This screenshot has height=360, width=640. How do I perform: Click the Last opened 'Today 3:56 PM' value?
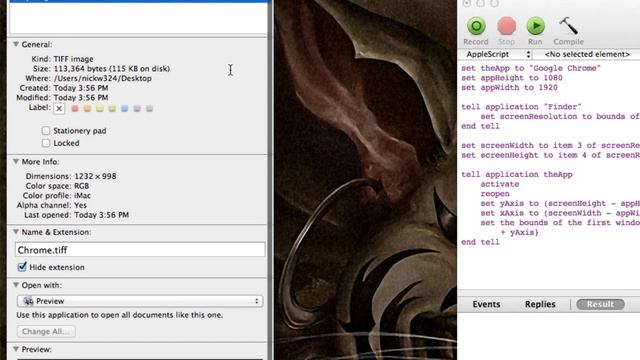101,215
